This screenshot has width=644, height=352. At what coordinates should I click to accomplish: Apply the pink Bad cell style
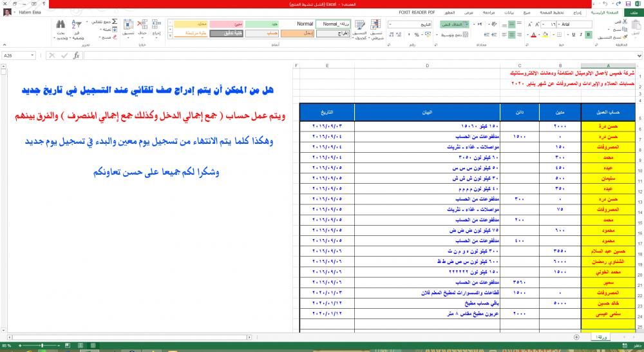226,24
